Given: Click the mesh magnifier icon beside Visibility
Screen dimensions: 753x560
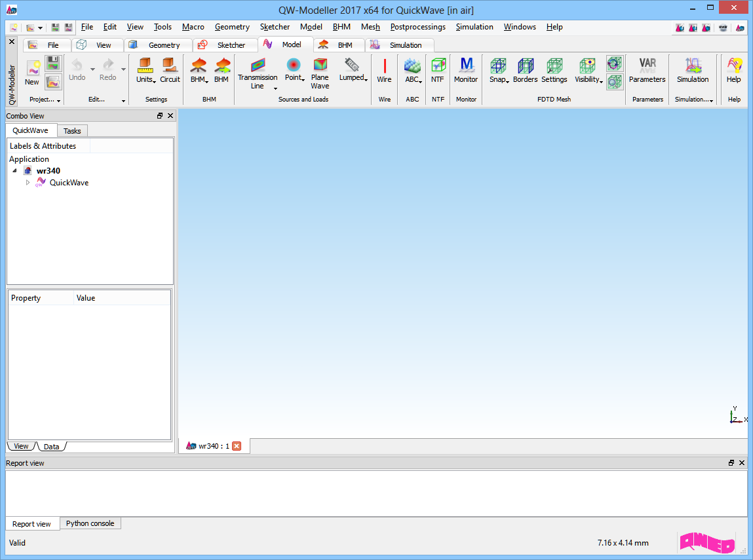Looking at the screenshot, I should (x=614, y=82).
